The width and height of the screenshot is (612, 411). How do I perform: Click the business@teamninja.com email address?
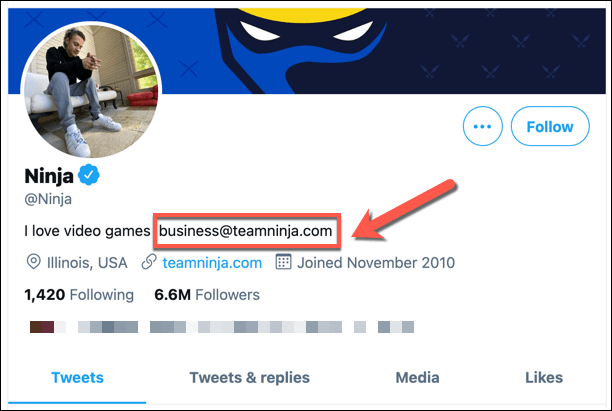245,231
